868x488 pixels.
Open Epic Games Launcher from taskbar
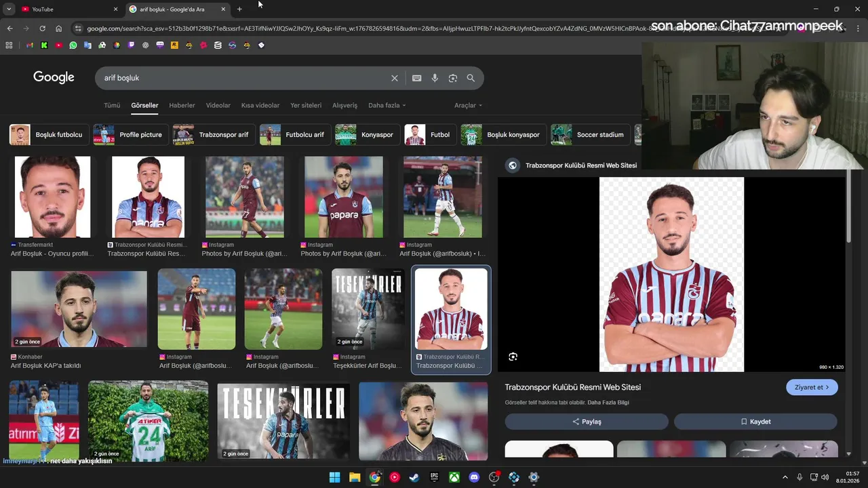click(434, 477)
